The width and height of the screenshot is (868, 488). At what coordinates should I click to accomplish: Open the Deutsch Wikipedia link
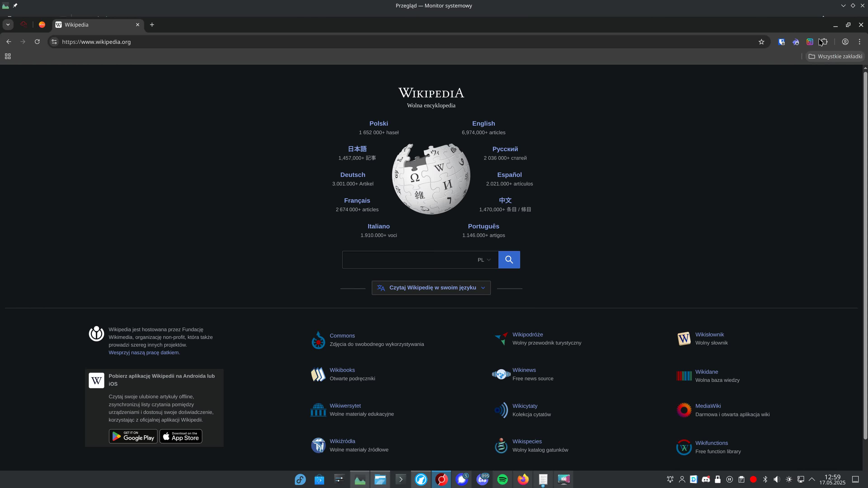352,175
